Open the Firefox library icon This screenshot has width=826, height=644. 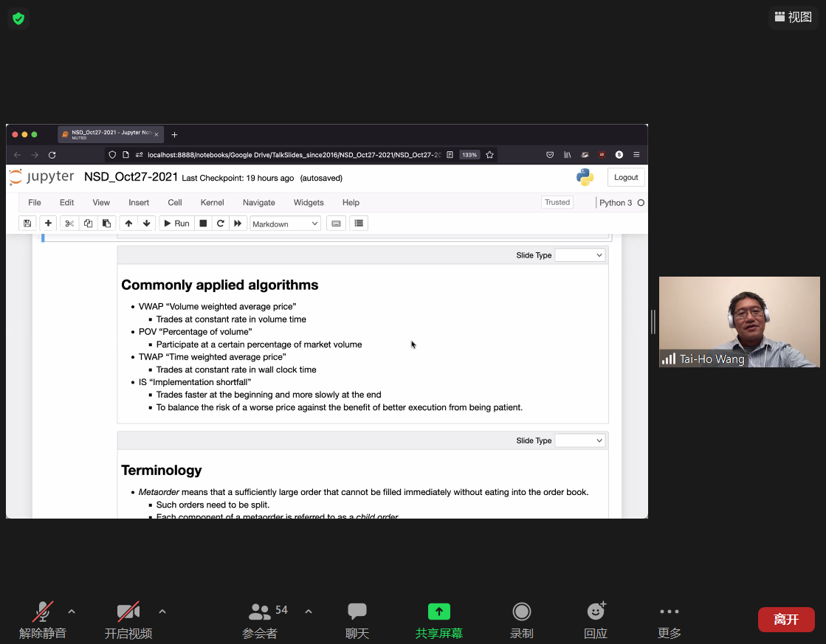pyautogui.click(x=568, y=155)
